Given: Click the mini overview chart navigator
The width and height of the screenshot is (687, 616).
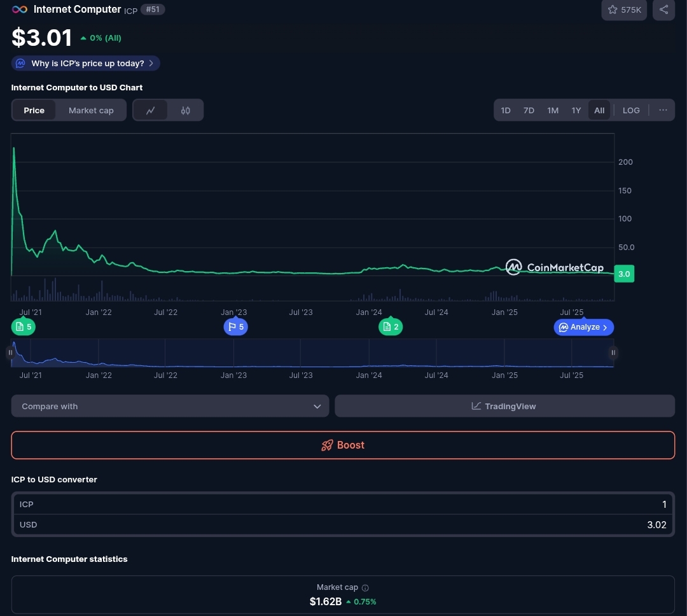Looking at the screenshot, I should 312,353.
